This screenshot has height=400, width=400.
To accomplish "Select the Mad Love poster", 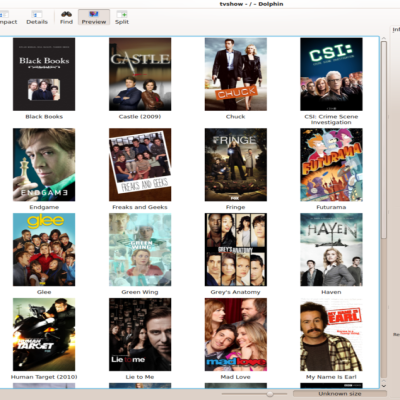I will (x=236, y=335).
